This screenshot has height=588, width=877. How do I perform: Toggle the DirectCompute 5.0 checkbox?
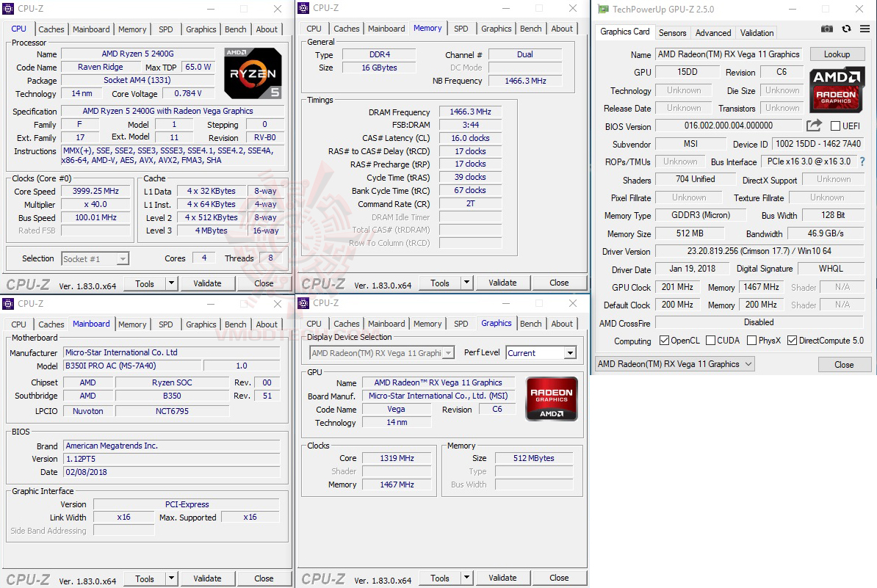click(x=792, y=341)
